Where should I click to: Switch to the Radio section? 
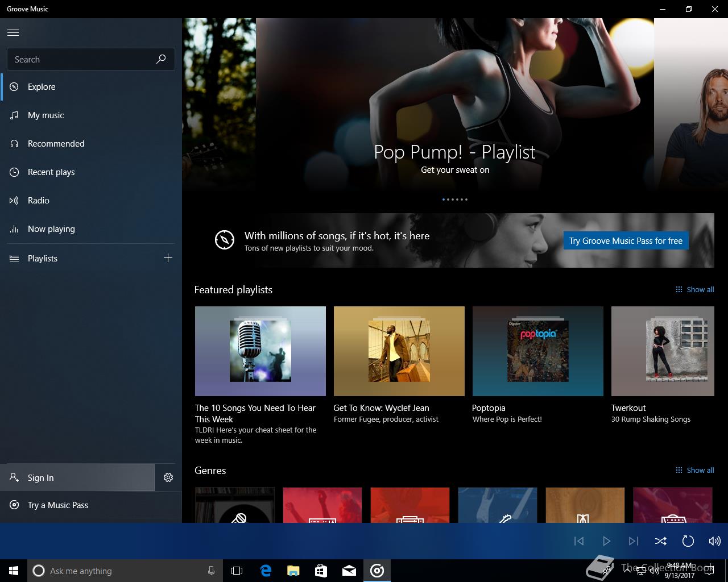coord(91,201)
